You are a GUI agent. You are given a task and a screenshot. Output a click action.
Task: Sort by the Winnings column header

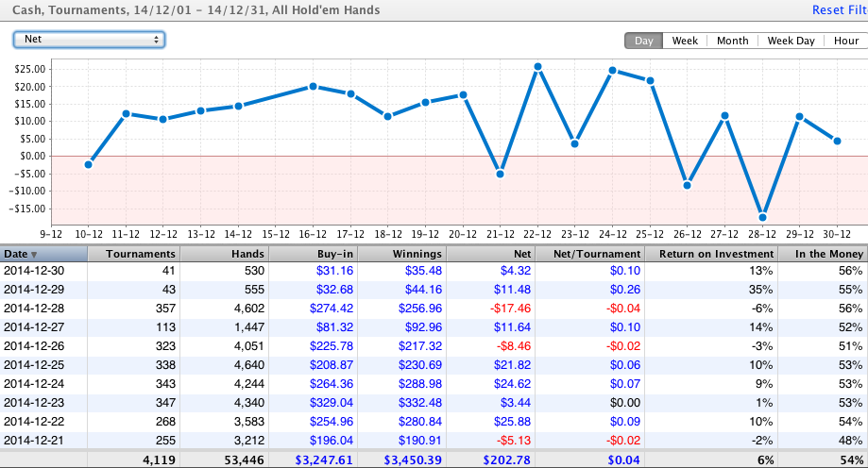(401, 254)
